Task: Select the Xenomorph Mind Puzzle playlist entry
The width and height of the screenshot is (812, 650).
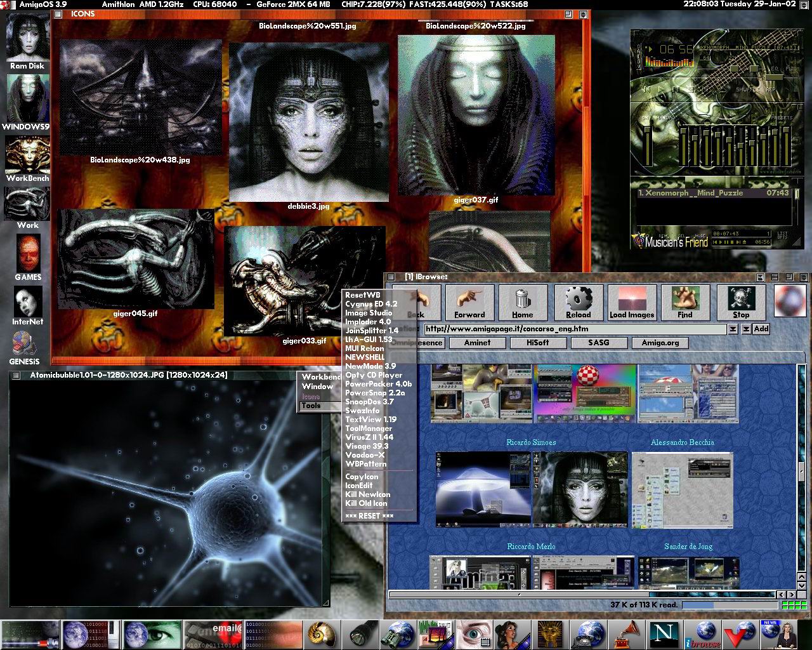Action: tap(698, 193)
